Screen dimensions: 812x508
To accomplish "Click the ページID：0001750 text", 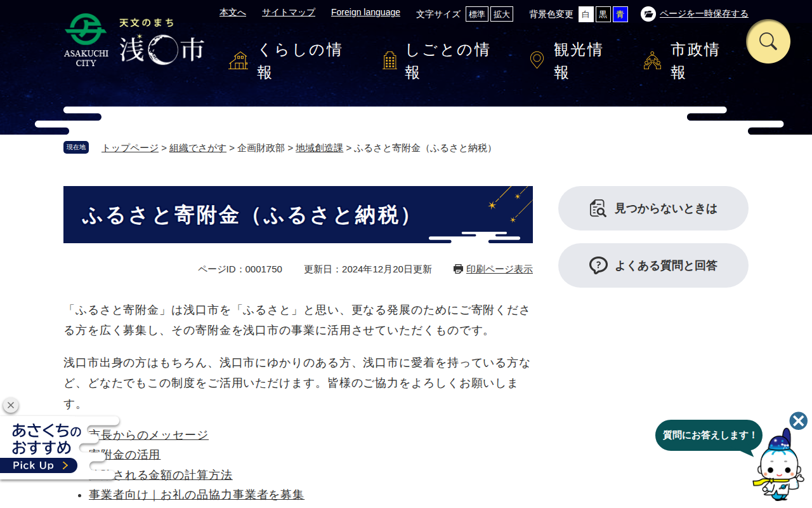I will [240, 269].
